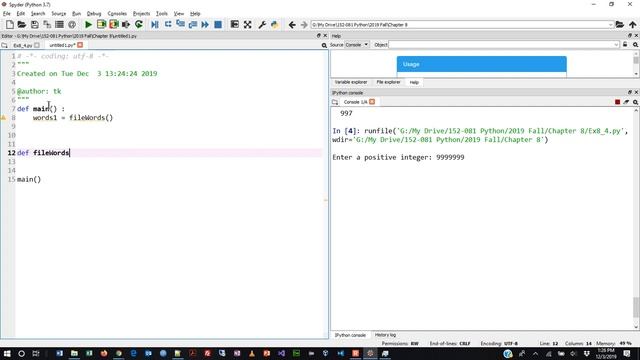Image resolution: width=640 pixels, height=360 pixels.
Task: Open the View menu
Action: tap(179, 13)
